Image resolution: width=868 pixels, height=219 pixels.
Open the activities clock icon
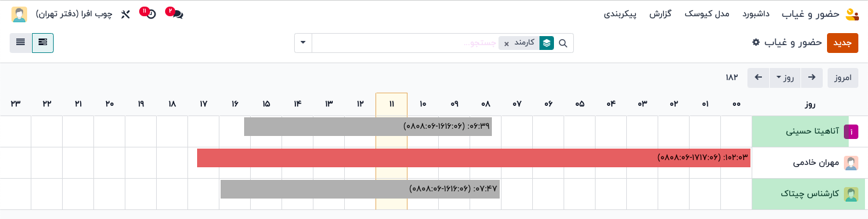(150, 14)
